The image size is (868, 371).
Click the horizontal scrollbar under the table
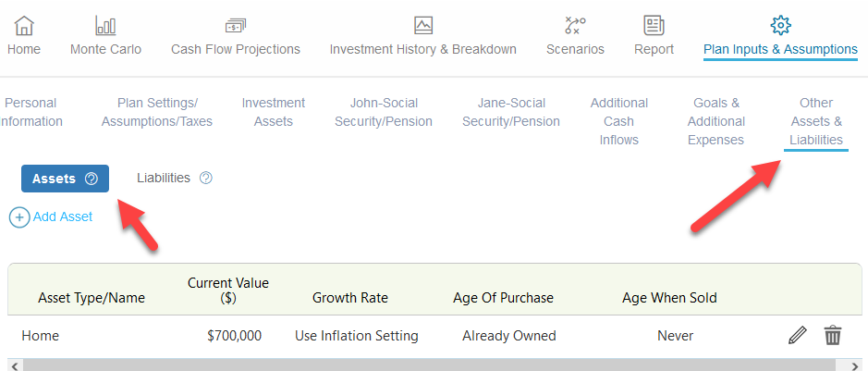[x=434, y=365]
